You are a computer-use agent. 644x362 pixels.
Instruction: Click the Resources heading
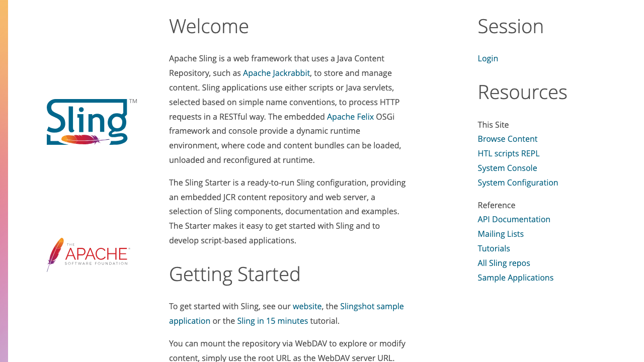(x=522, y=92)
